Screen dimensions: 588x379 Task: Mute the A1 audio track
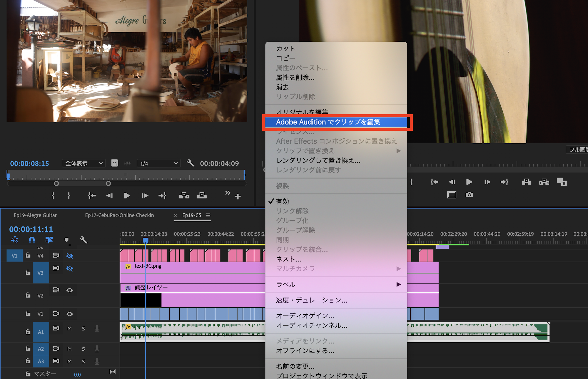70,328
